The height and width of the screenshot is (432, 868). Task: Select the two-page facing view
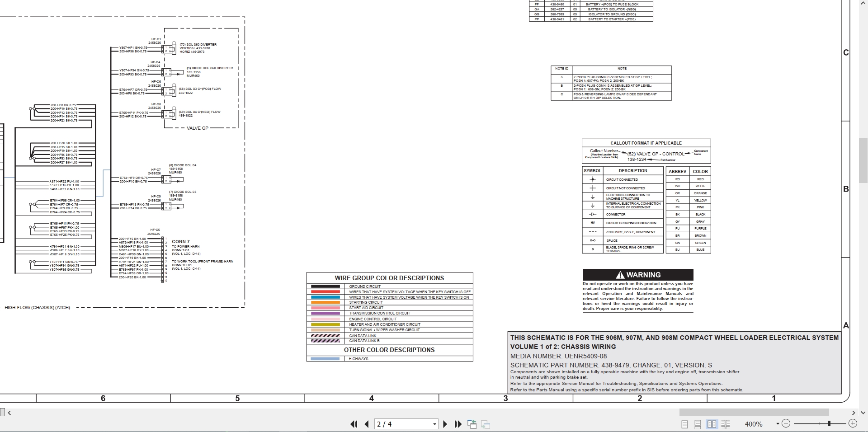712,424
